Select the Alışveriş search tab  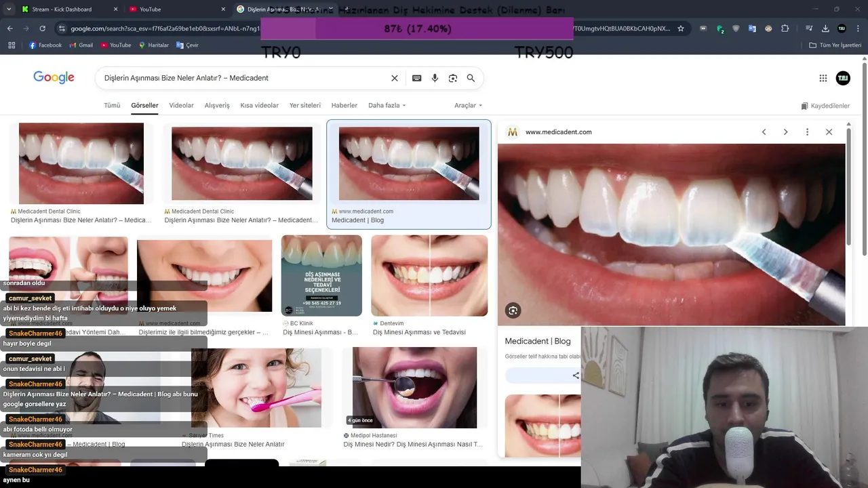pos(217,106)
